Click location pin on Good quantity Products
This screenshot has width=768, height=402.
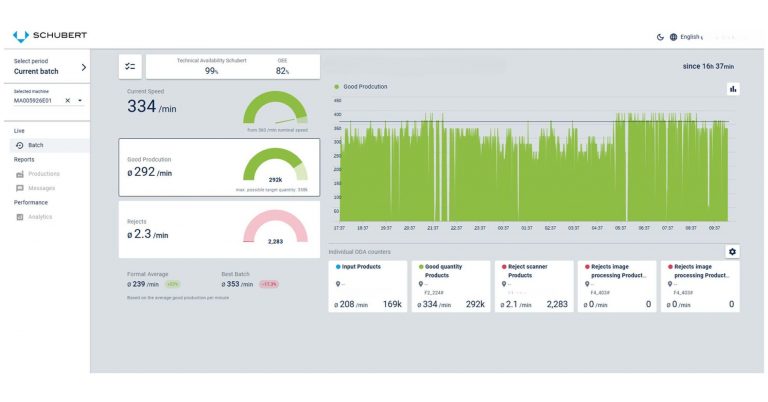[421, 283]
